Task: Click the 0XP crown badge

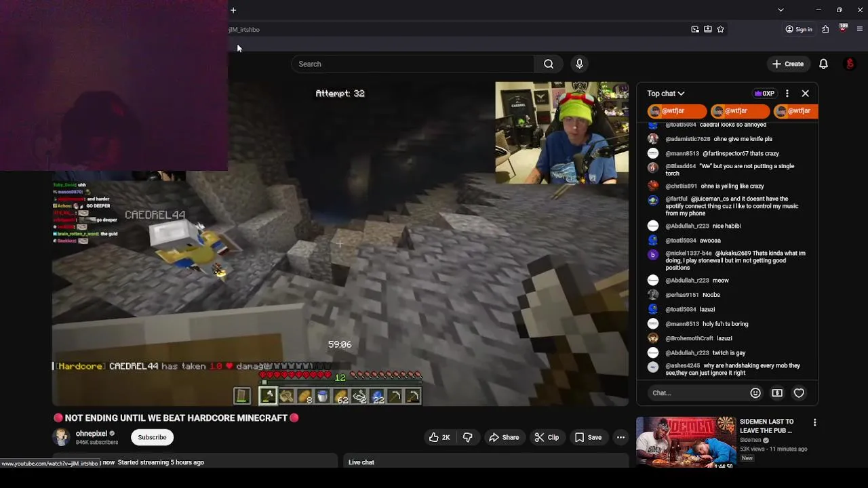Action: click(764, 94)
